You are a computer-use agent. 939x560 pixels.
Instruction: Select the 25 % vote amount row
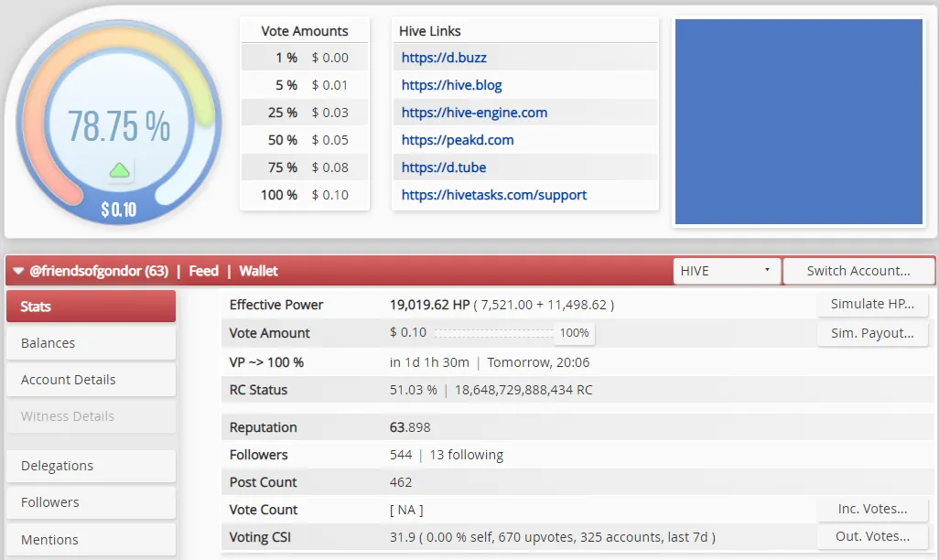pyautogui.click(x=305, y=113)
